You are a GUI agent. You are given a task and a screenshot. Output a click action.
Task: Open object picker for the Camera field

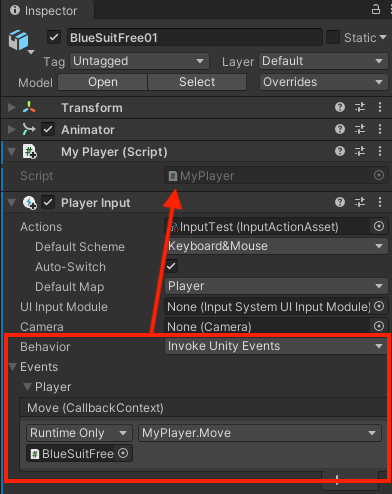(379, 326)
